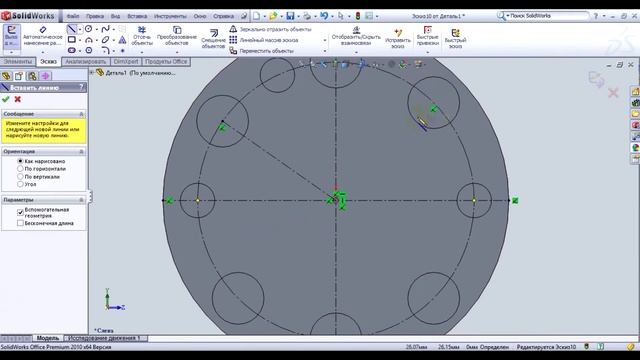
Task: Open the Вид menu
Action: (x=116, y=16)
